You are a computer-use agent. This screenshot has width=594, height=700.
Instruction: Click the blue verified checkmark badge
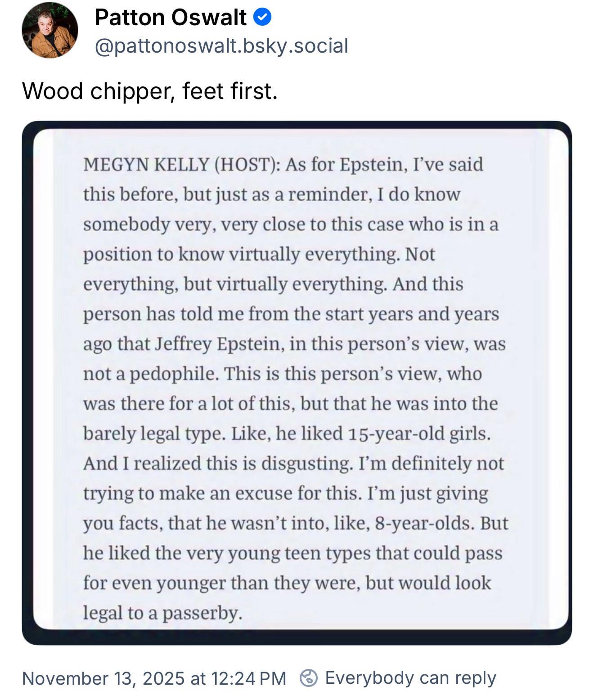(x=262, y=18)
